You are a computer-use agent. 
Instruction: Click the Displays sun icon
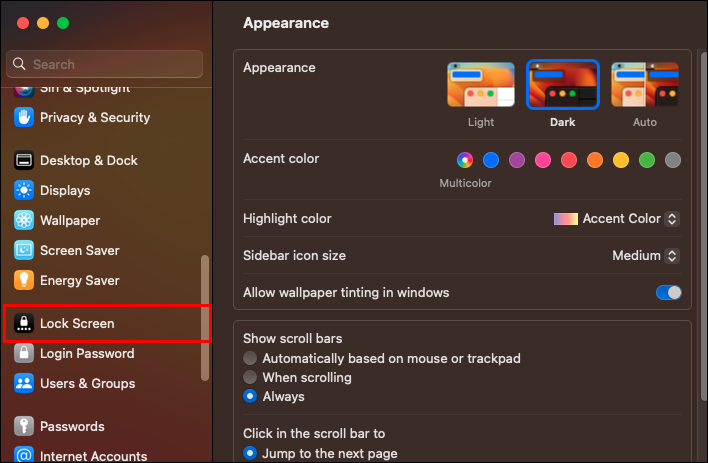click(x=24, y=190)
